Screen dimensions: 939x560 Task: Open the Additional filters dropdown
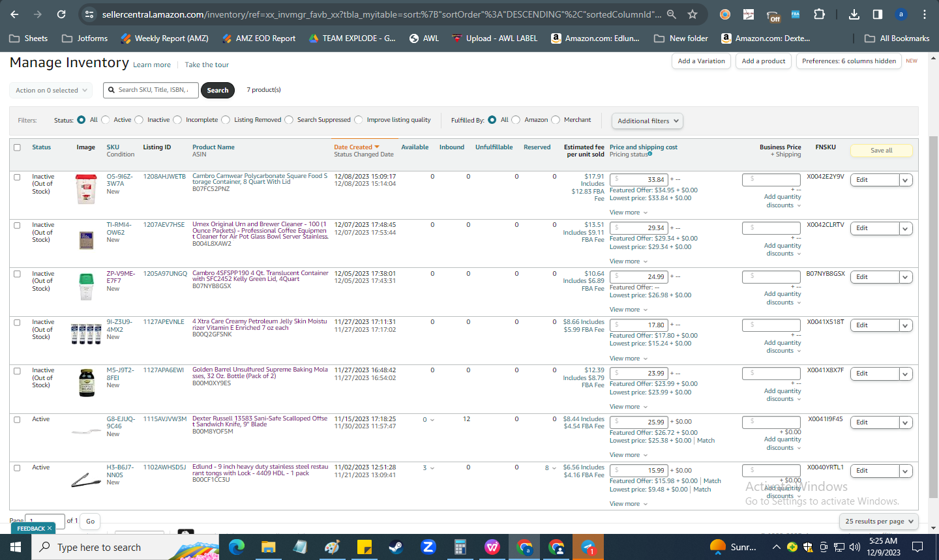pos(648,121)
